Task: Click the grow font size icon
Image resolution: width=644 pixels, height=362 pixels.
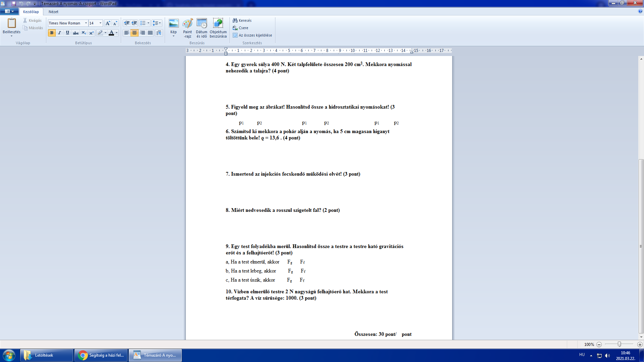Action: click(108, 23)
